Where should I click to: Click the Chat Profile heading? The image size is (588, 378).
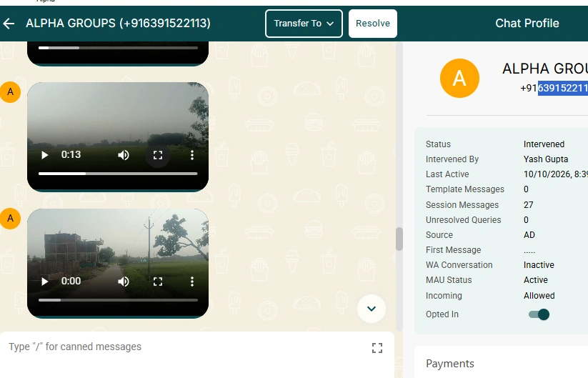pos(527,24)
